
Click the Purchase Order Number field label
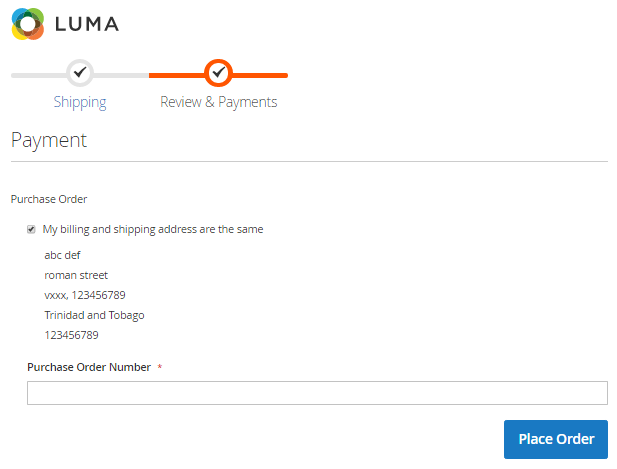[89, 367]
